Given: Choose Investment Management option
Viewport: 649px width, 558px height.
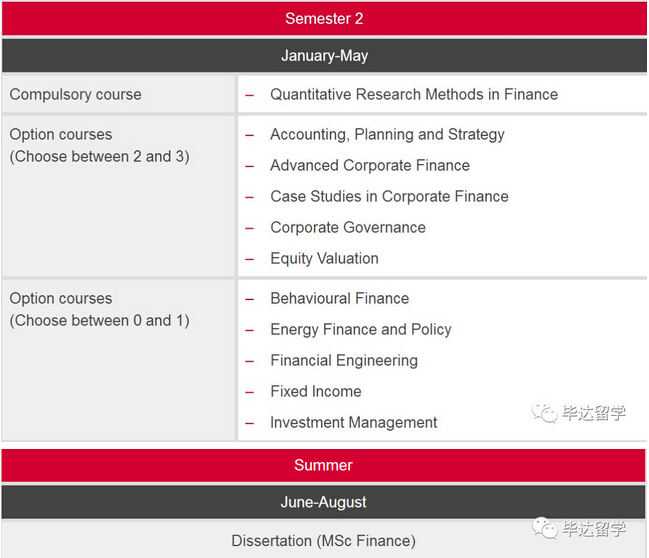Looking at the screenshot, I should 353,422.
